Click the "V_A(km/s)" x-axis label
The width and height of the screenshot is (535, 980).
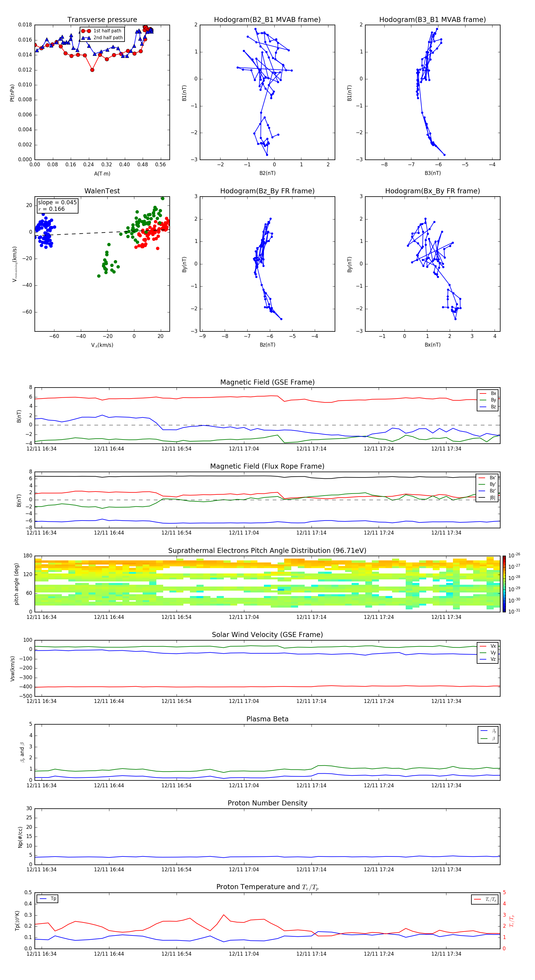click(102, 345)
